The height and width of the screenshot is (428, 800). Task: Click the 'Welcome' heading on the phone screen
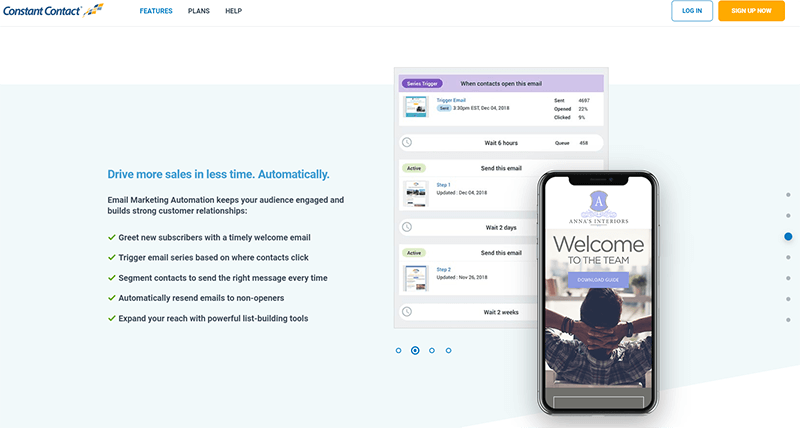[x=598, y=244]
